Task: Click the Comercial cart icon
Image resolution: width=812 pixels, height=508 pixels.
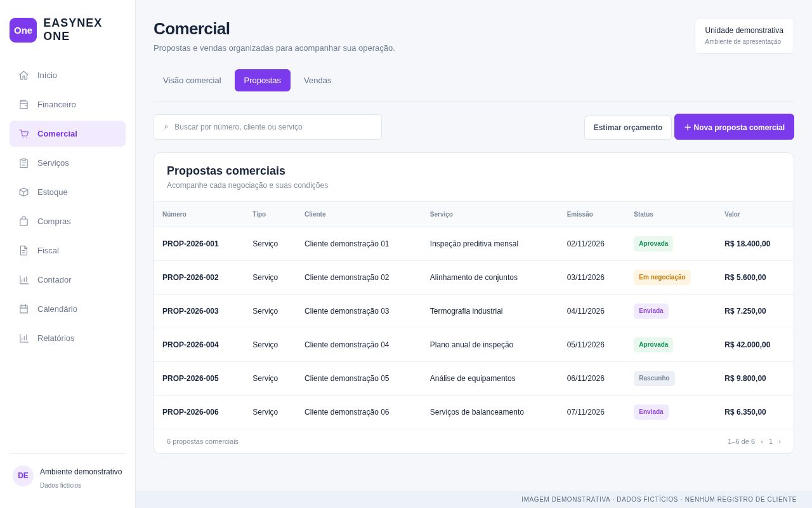Action: (23, 133)
